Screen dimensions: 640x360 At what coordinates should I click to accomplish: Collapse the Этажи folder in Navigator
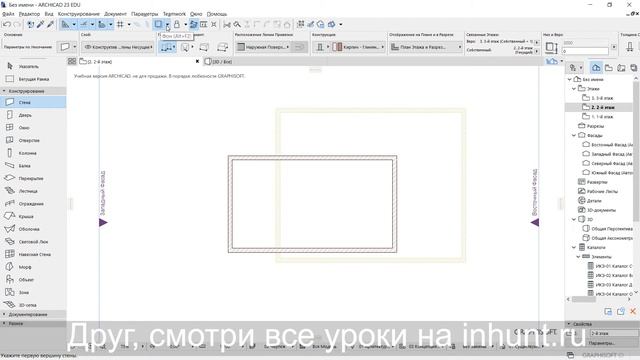574,89
